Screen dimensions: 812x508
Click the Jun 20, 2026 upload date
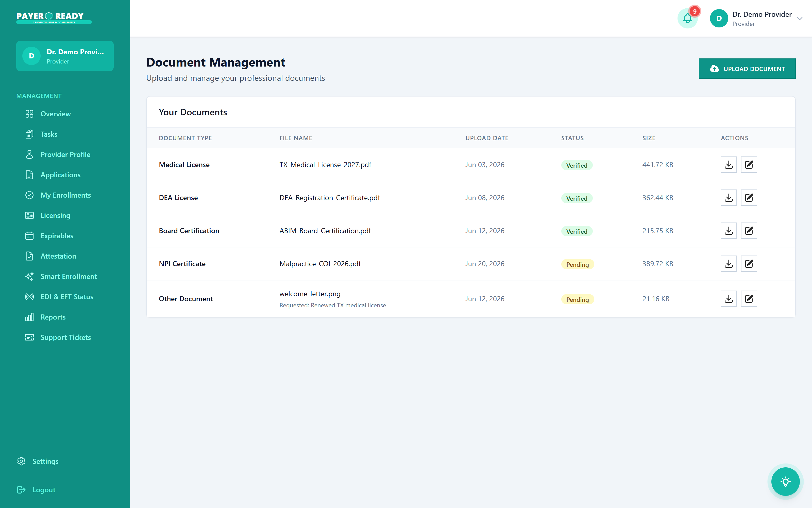click(x=484, y=264)
